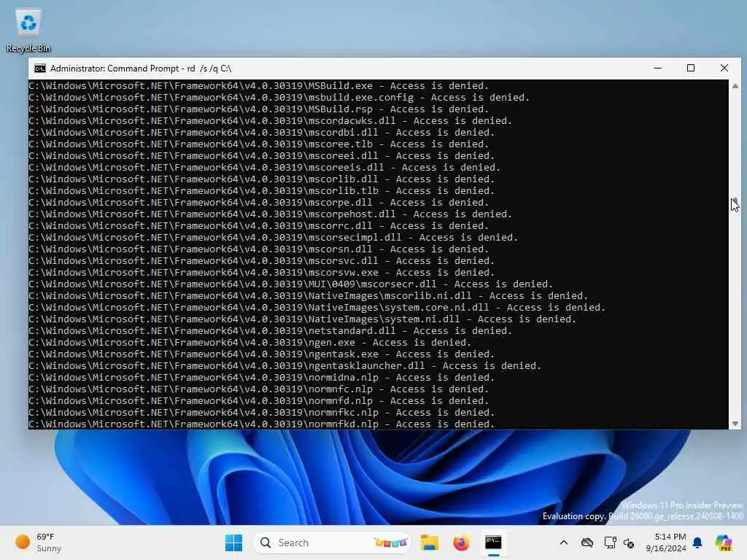
Task: Click the scrollbar down arrow in Command Prompt
Action: coord(735,424)
